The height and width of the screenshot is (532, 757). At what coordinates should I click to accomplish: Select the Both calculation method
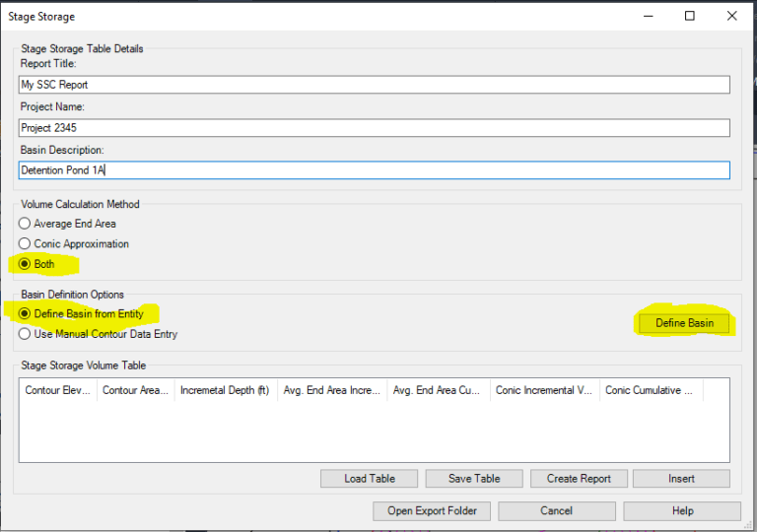tap(26, 265)
